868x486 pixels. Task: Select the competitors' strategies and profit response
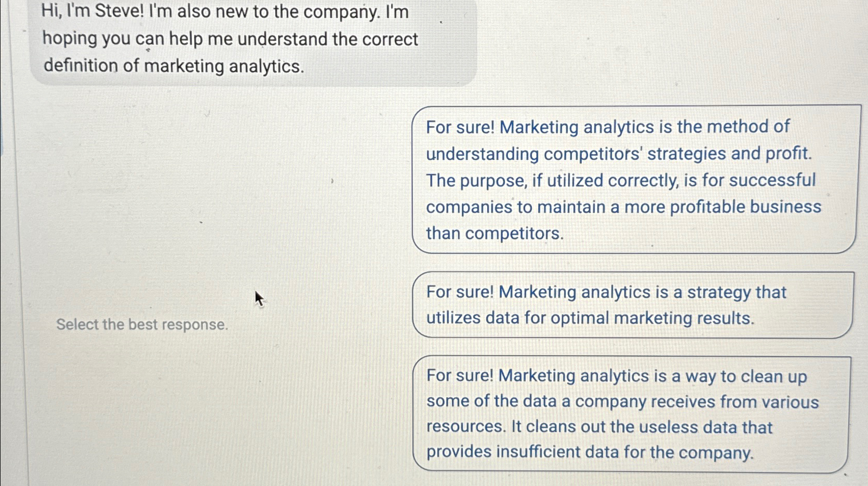pyautogui.click(x=634, y=179)
